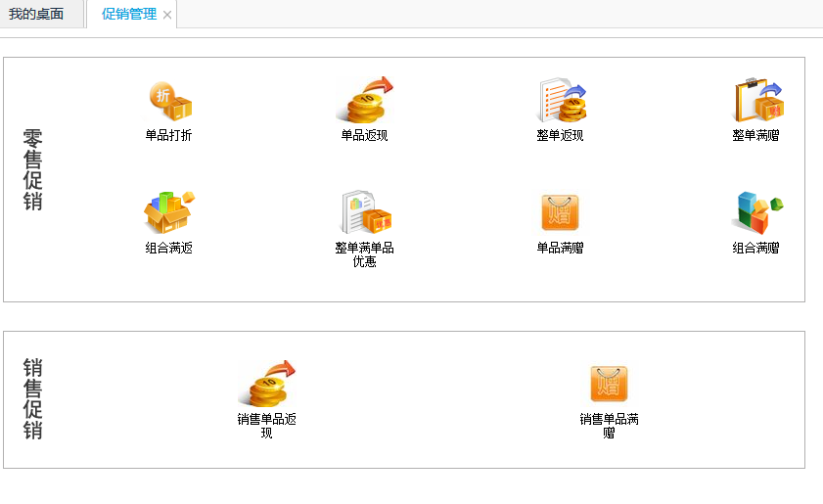Click the 单品打折 text label
The height and width of the screenshot is (504, 823).
169,136
